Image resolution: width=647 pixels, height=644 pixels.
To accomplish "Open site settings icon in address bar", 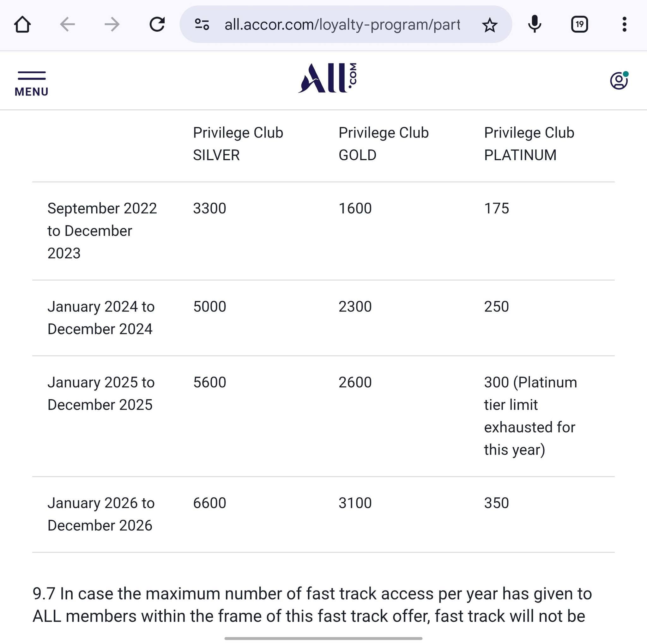I will [x=202, y=24].
